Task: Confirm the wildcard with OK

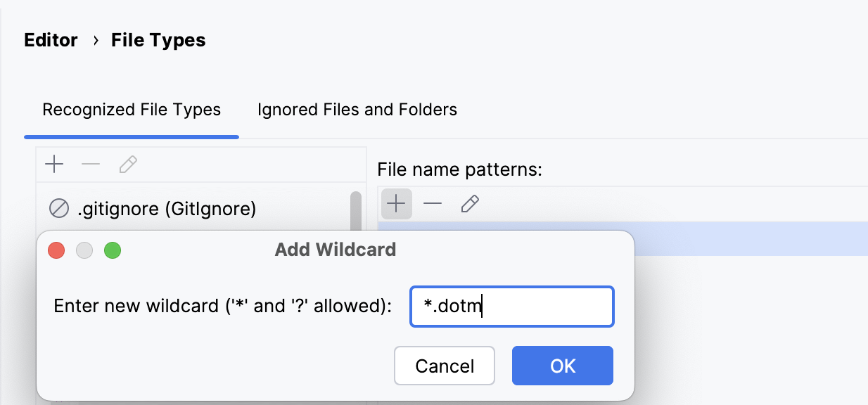Action: pyautogui.click(x=562, y=366)
